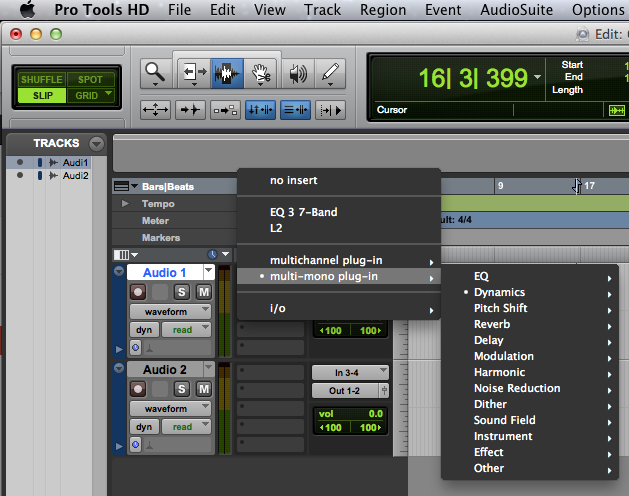This screenshot has height=496, width=629.
Task: Click the Audio 2 volume display
Action: coord(350,414)
